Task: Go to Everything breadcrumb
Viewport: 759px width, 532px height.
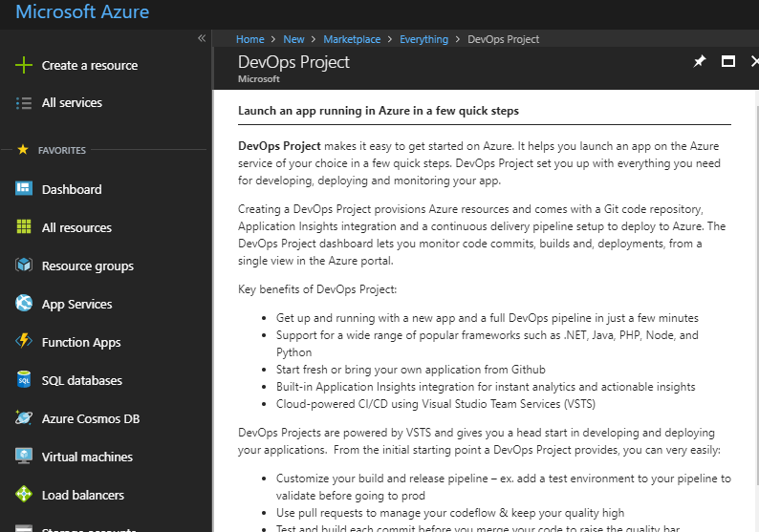Action: [424, 39]
